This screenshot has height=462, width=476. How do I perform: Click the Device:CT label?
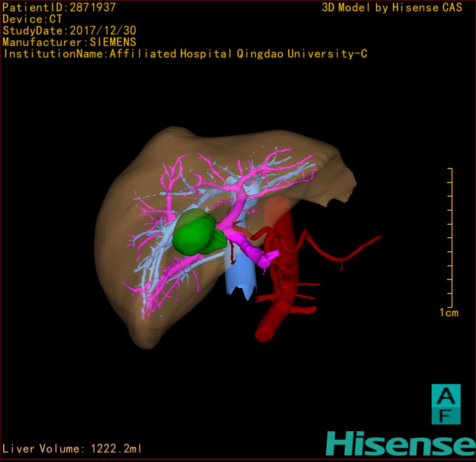coord(32,19)
